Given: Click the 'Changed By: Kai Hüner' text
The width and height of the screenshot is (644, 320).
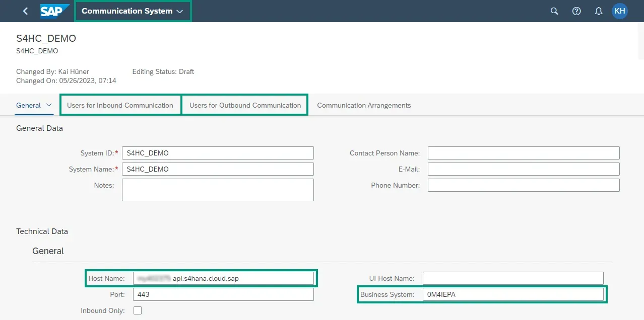Looking at the screenshot, I should click(x=52, y=71).
